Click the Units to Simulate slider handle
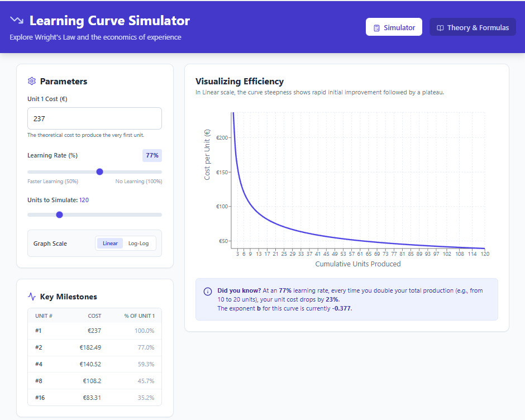The image size is (525, 420). coord(59,214)
